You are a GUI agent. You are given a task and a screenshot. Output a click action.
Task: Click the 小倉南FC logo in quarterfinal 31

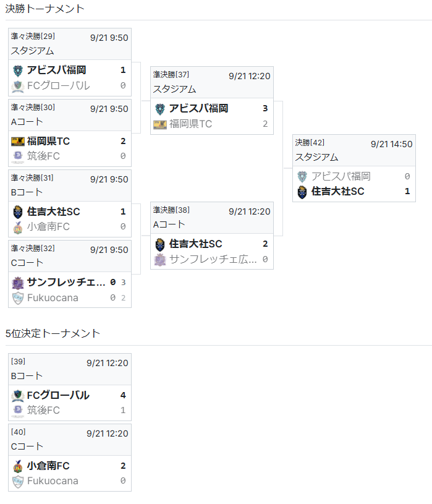[18, 227]
